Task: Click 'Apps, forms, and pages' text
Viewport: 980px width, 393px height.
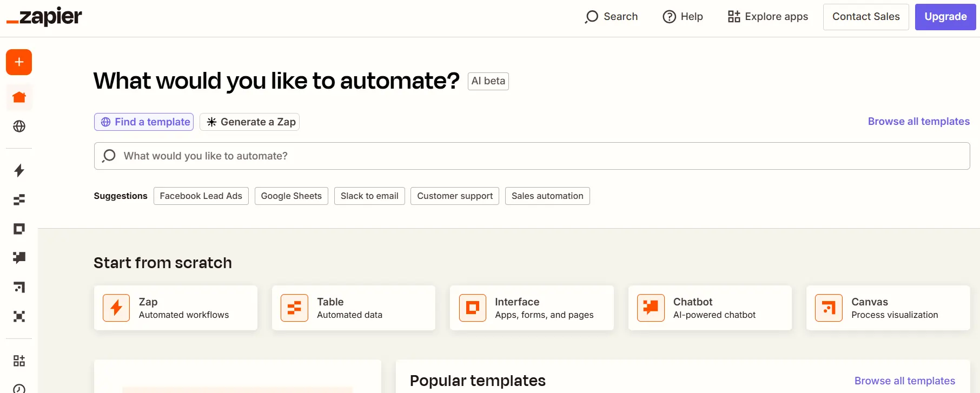Action: click(544, 315)
